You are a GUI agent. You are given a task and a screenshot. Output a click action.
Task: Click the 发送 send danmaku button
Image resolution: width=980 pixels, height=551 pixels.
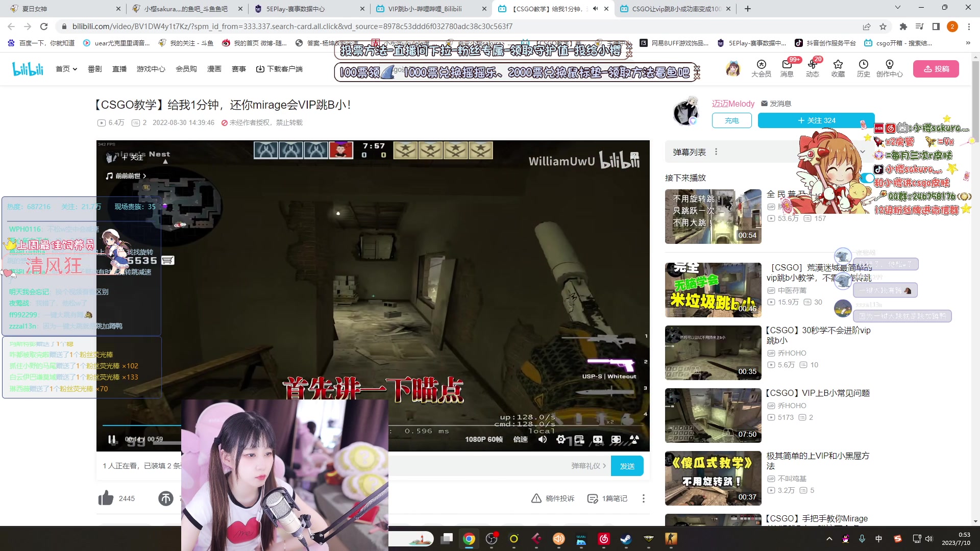coord(627,466)
